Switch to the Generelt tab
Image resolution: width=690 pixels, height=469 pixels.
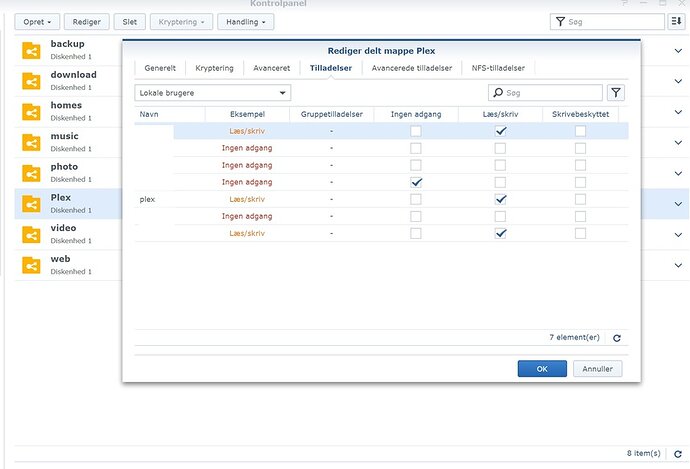tap(160, 68)
